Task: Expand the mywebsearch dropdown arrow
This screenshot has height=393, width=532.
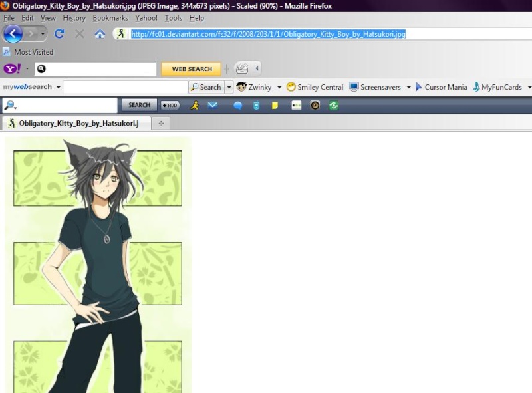Action: click(x=59, y=87)
